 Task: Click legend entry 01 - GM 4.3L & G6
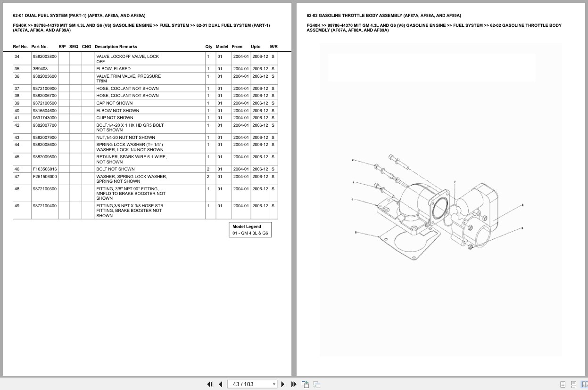[x=250, y=234]
